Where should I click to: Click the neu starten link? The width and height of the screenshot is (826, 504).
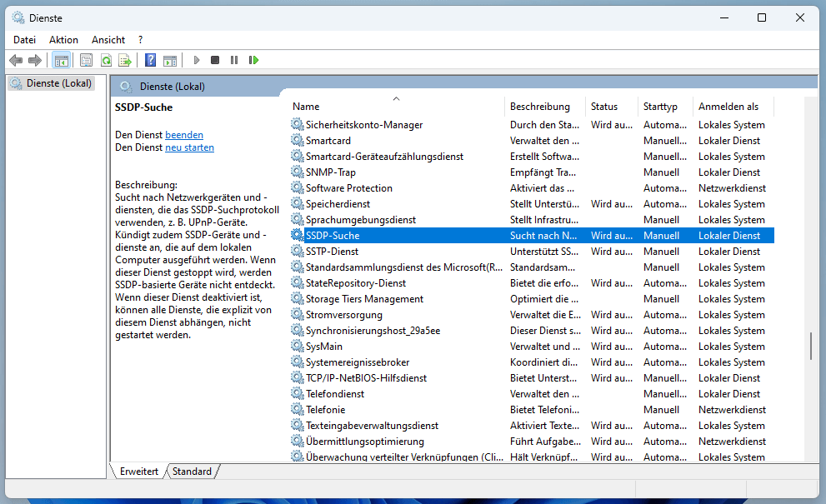coord(190,147)
